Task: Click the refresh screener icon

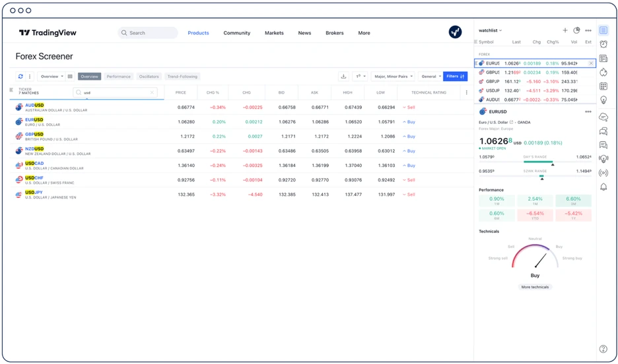Action: (20, 76)
